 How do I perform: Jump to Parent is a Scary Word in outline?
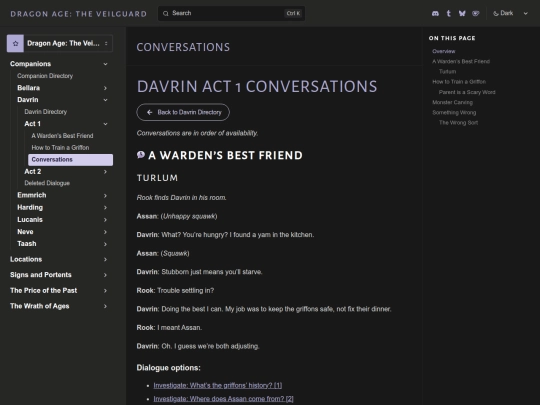coord(467,92)
